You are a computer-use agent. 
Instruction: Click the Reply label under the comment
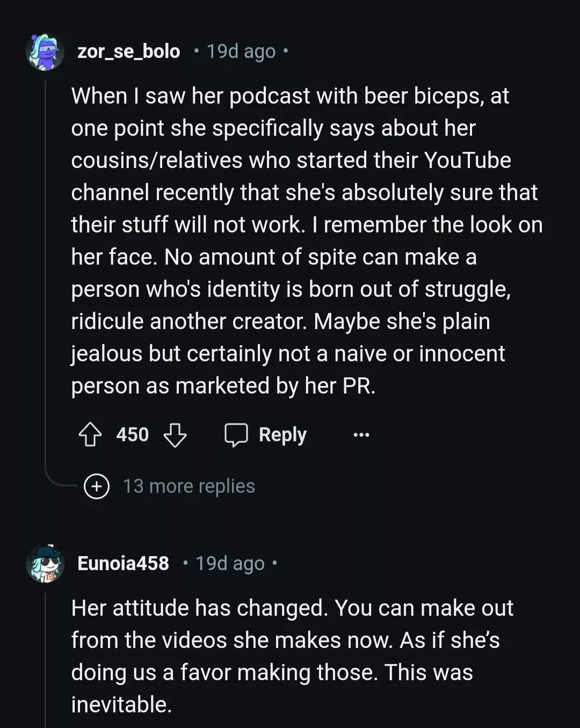[282, 434]
